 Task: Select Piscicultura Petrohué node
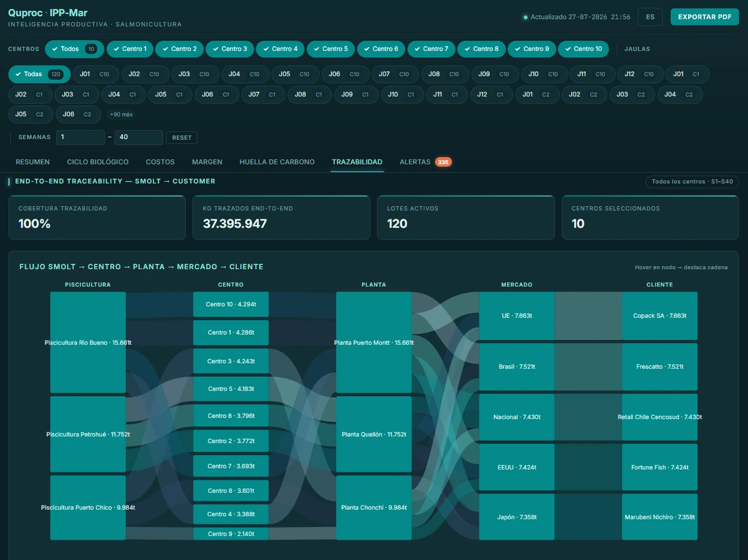point(88,434)
